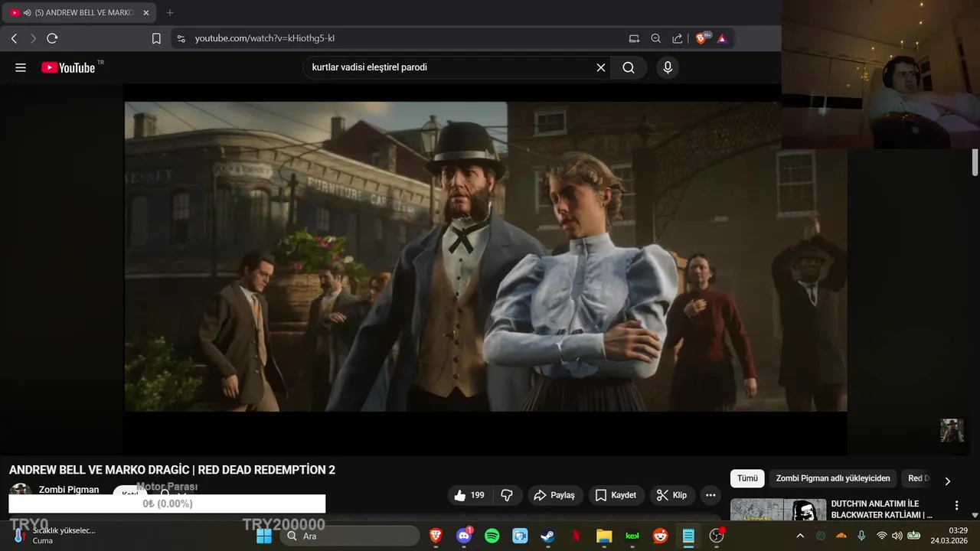View site information icon in address bar
Viewport: 980px width, 551px height.
[x=181, y=38]
